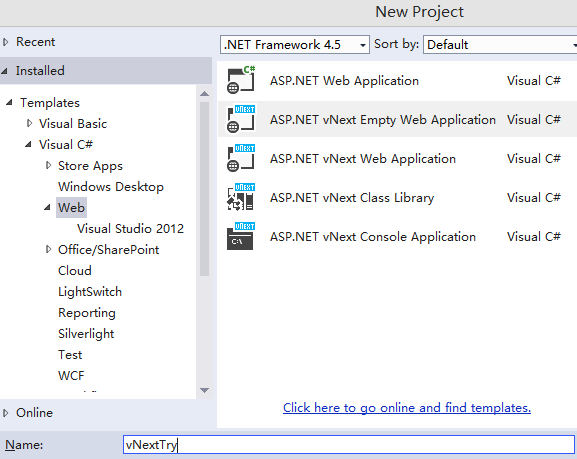Select the Cloud template category
577x459 pixels.
click(75, 271)
